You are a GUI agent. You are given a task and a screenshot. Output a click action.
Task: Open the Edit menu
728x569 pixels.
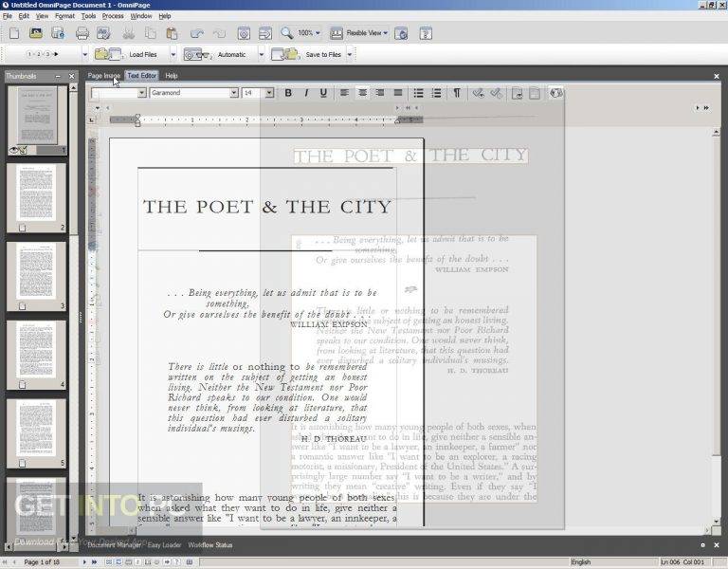click(24, 16)
